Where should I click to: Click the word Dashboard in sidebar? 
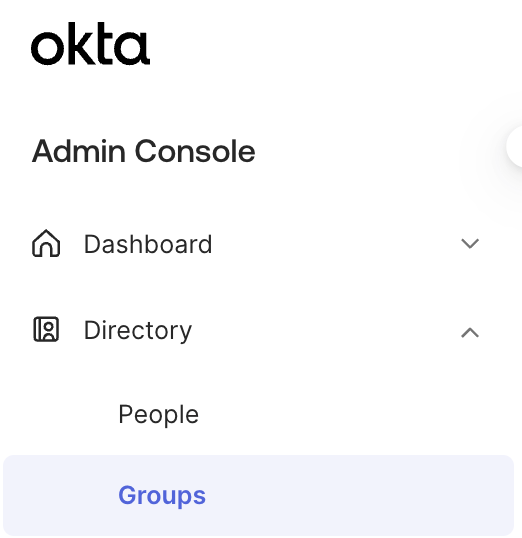pos(148,244)
